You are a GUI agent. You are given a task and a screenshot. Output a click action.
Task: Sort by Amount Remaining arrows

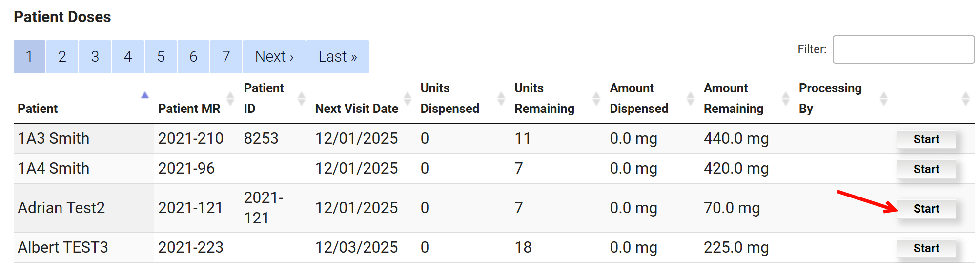tap(785, 98)
